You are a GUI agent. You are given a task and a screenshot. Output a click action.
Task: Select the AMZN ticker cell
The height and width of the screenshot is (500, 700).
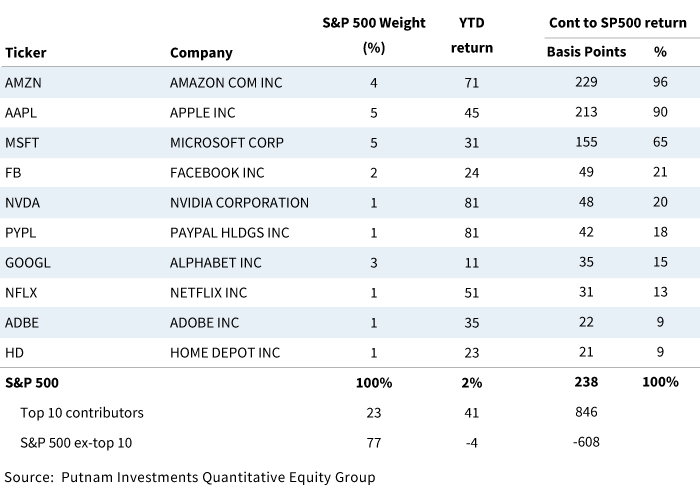(x=24, y=82)
